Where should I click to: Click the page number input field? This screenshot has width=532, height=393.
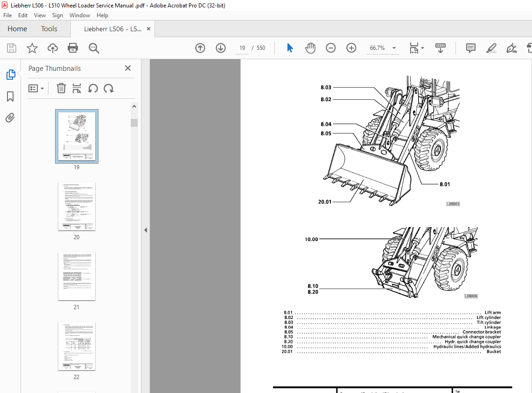242,48
